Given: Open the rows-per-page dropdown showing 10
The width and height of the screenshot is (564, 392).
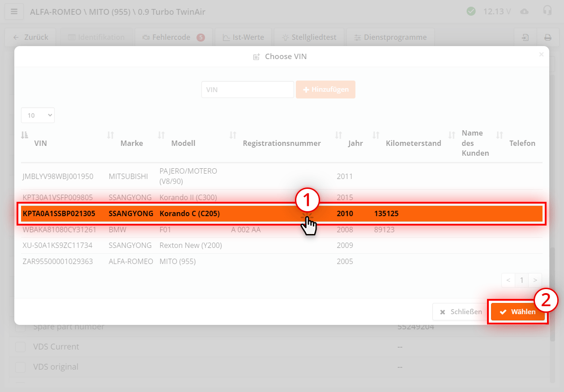Looking at the screenshot, I should 38,115.
